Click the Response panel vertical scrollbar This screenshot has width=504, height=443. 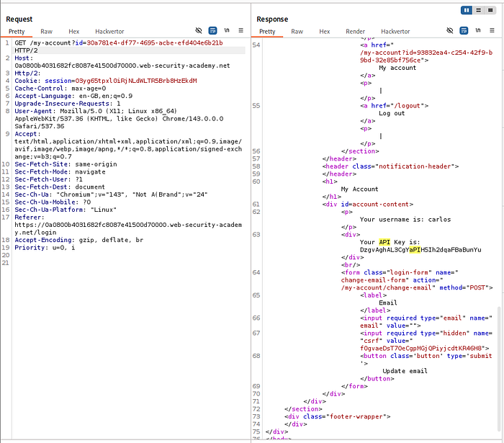pyautogui.click(x=499, y=368)
